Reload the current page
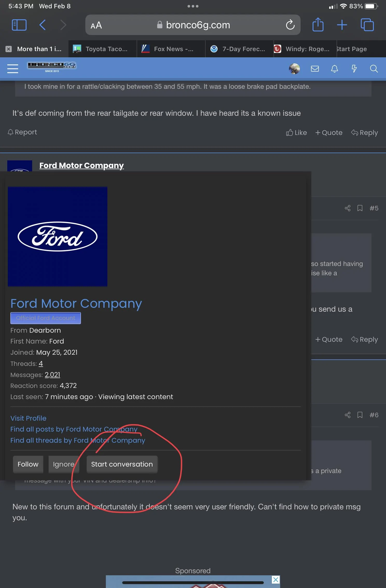386x588 pixels. pyautogui.click(x=290, y=25)
